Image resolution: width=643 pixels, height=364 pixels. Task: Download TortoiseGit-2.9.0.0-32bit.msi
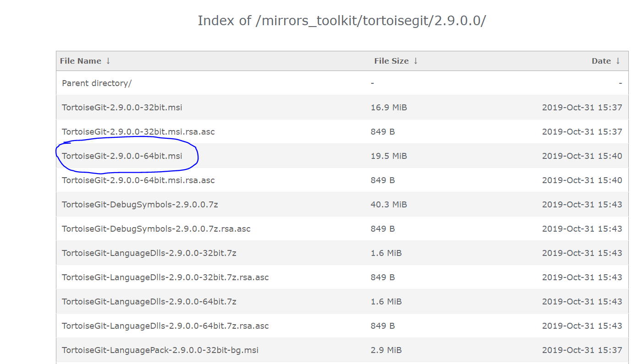(122, 108)
